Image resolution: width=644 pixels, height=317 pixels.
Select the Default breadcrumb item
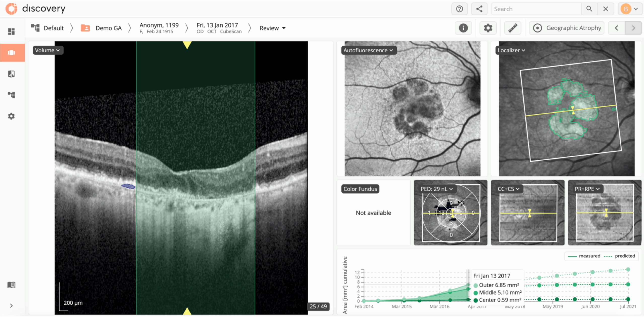pyautogui.click(x=53, y=28)
